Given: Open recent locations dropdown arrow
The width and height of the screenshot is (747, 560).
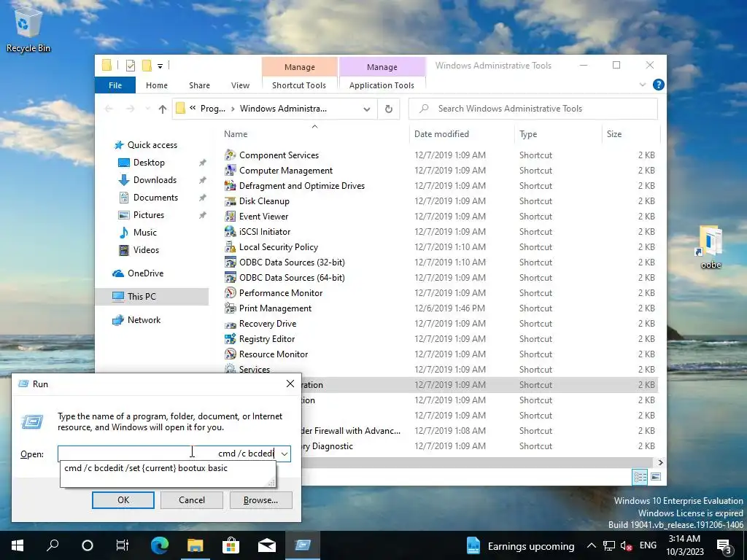Looking at the screenshot, I should (x=147, y=109).
